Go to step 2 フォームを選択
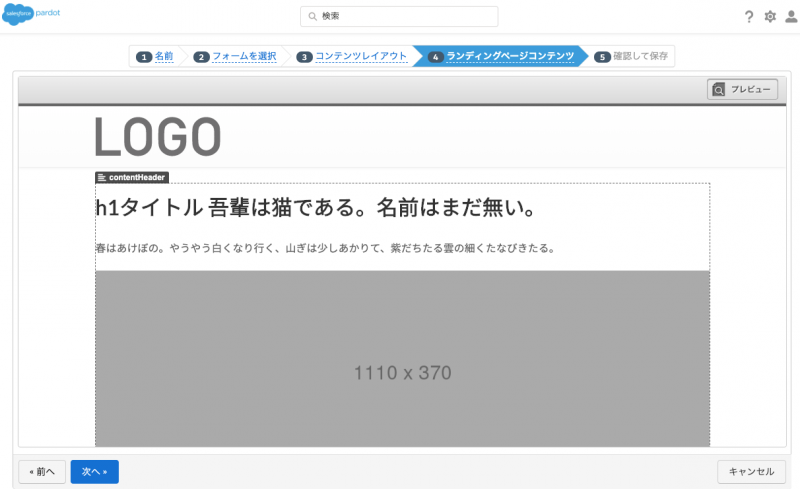800x489 pixels. click(244, 56)
